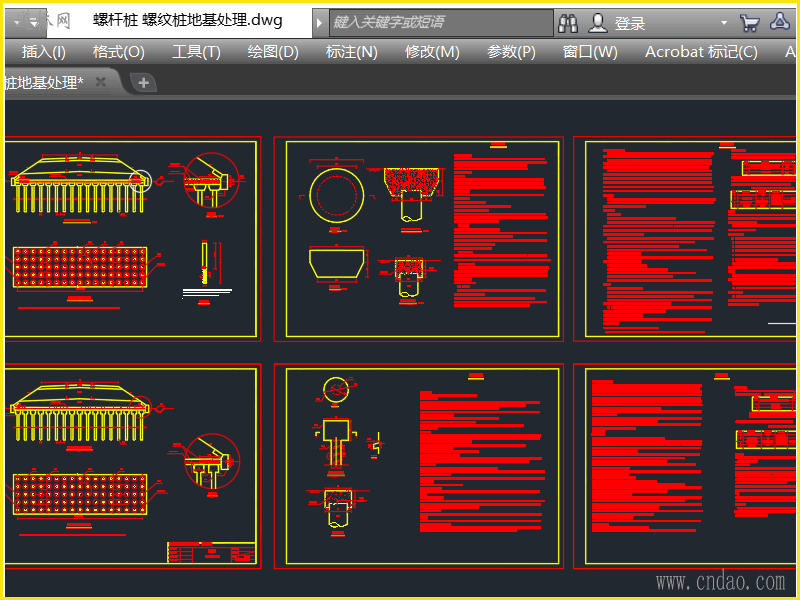The image size is (800, 600).
Task: Open the 工具(T) menu
Action: 196,52
